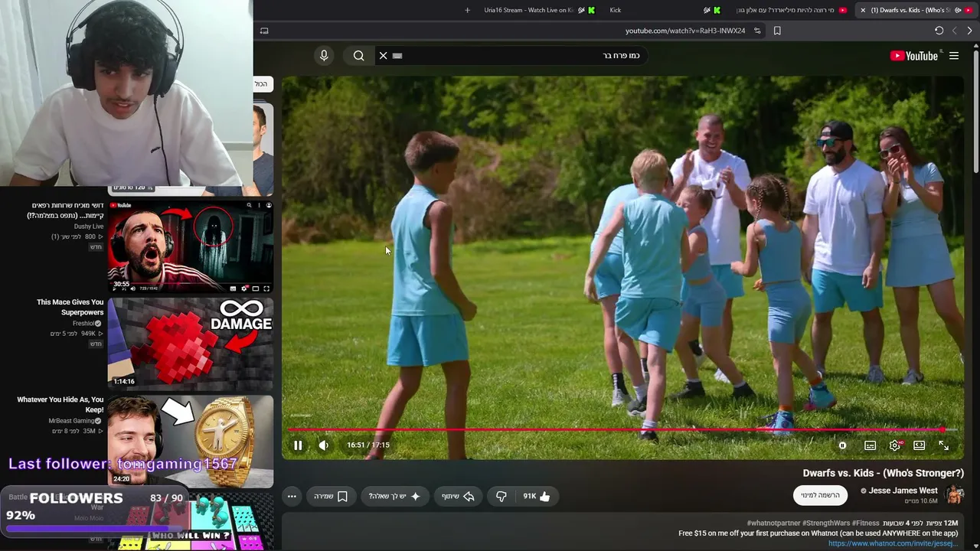Click the שיתוף share button
The image size is (980, 551).
click(458, 496)
